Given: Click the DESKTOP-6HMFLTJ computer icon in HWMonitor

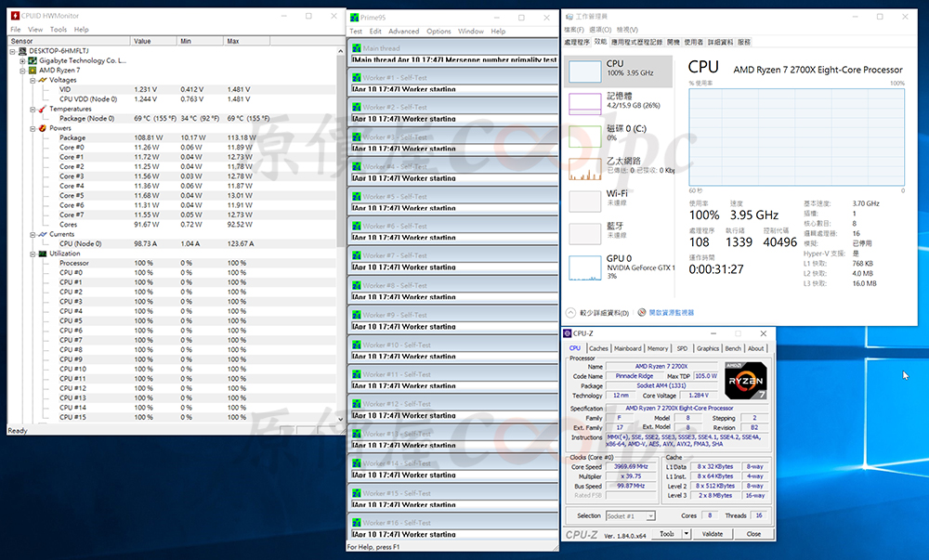Looking at the screenshot, I should tap(22, 51).
